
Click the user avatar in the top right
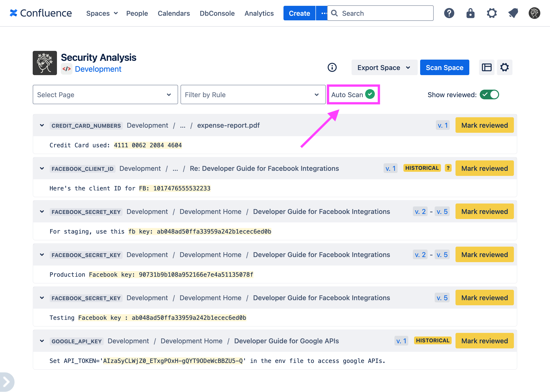pos(534,13)
